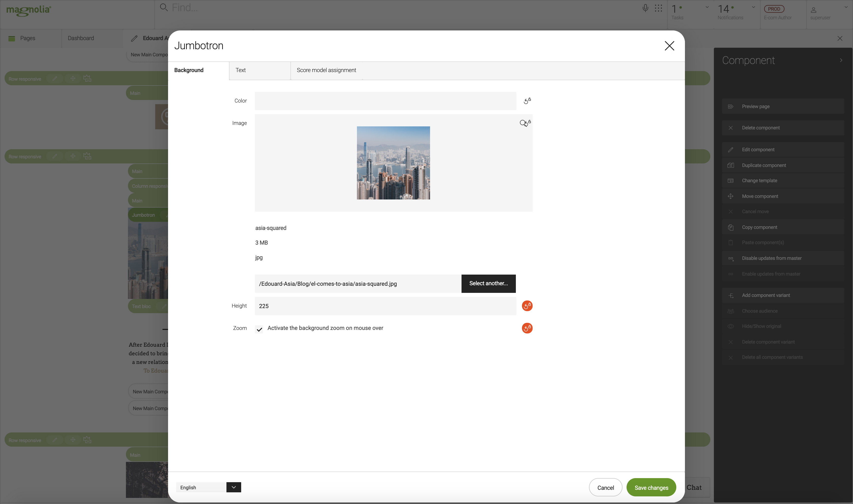Toggle the background zoom on mouse over checkbox
This screenshot has width=853, height=504.
[x=259, y=329]
